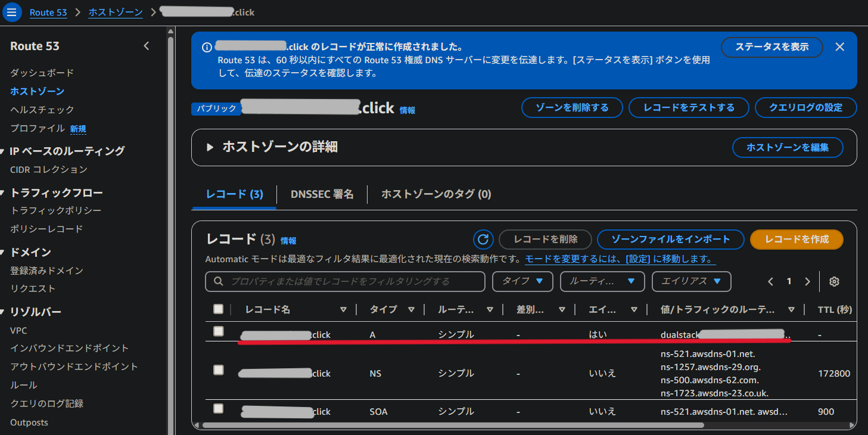Open the タイプ filter dropdown

point(522,281)
